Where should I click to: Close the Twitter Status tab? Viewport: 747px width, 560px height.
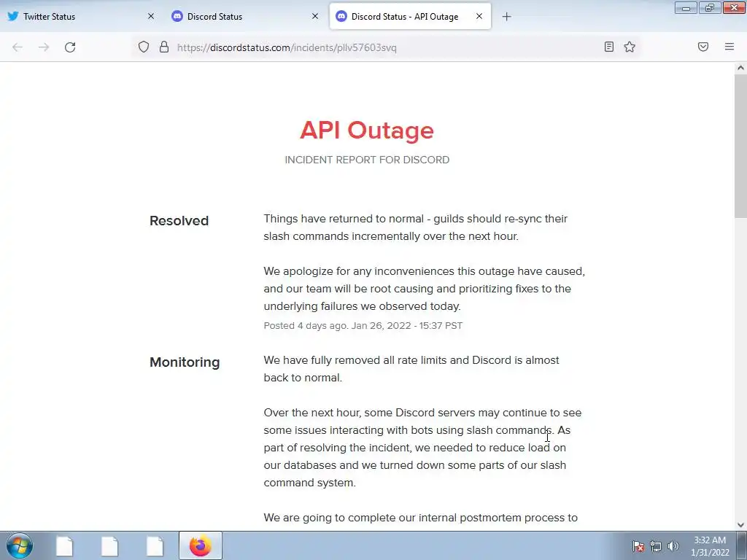(151, 16)
